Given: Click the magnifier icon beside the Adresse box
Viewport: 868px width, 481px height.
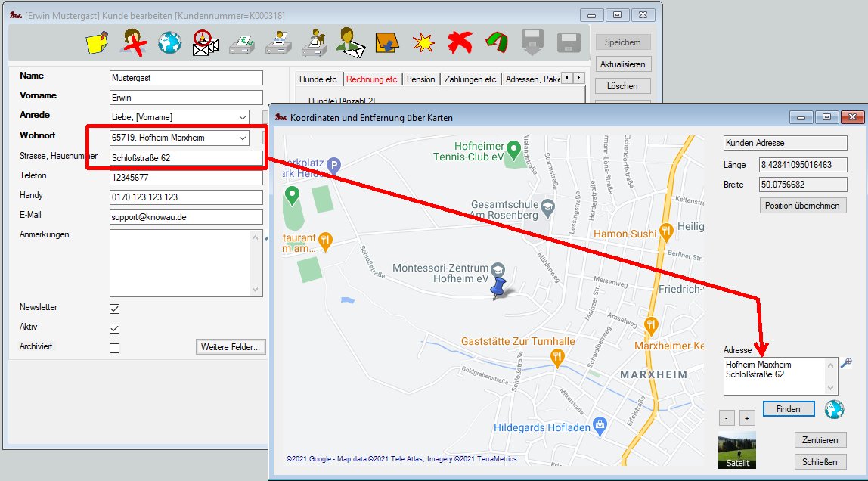Looking at the screenshot, I should [x=846, y=363].
